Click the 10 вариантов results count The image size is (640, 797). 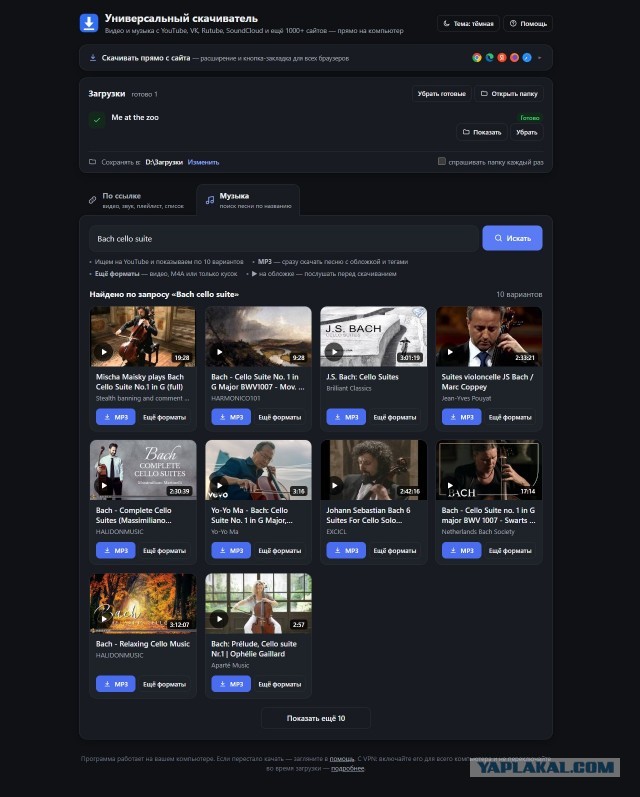pyautogui.click(x=519, y=294)
